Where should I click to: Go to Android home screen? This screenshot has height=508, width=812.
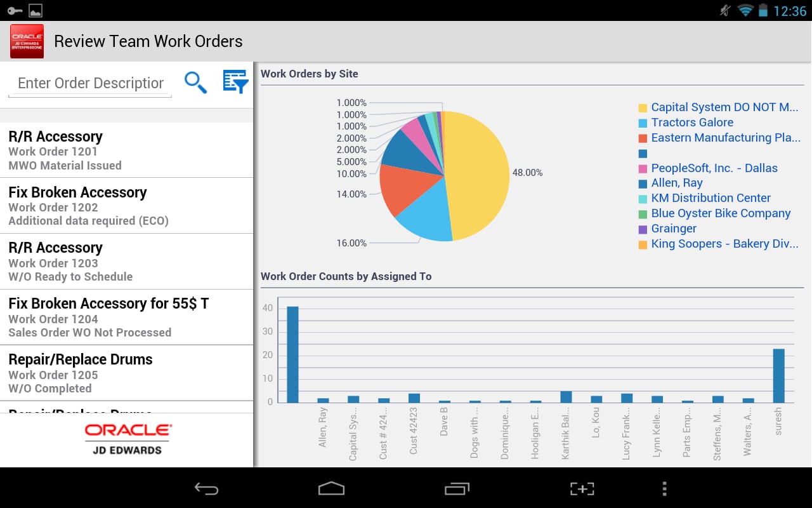tap(331, 488)
